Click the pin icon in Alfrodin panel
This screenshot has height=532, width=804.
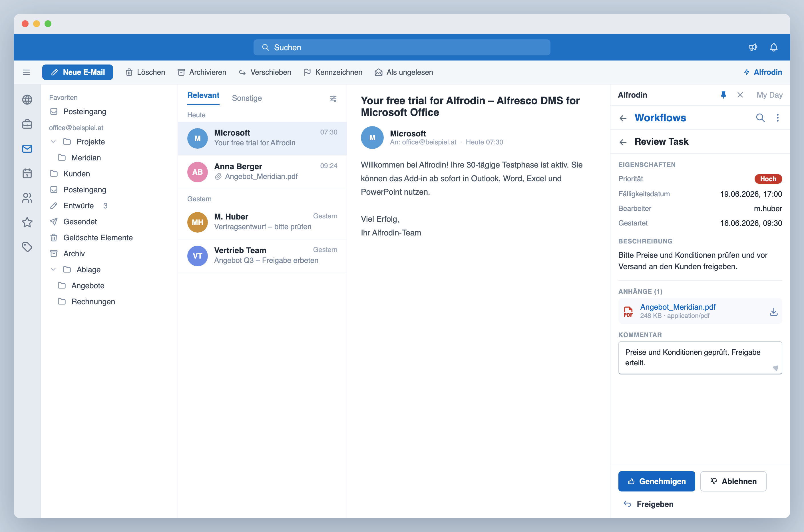coord(723,95)
